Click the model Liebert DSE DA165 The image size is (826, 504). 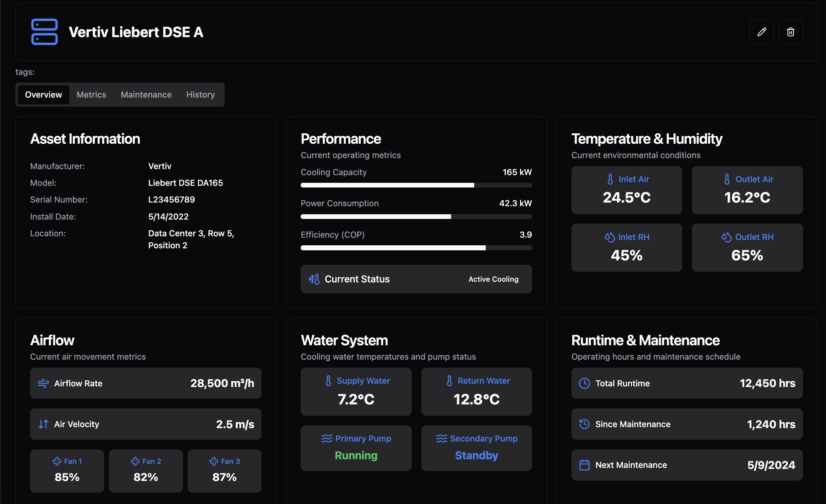coord(185,183)
